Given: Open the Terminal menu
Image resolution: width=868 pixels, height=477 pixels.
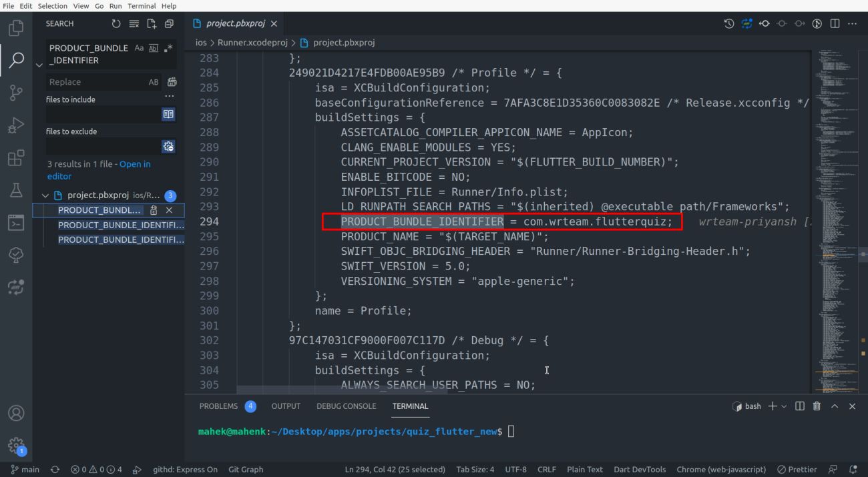Looking at the screenshot, I should [141, 6].
